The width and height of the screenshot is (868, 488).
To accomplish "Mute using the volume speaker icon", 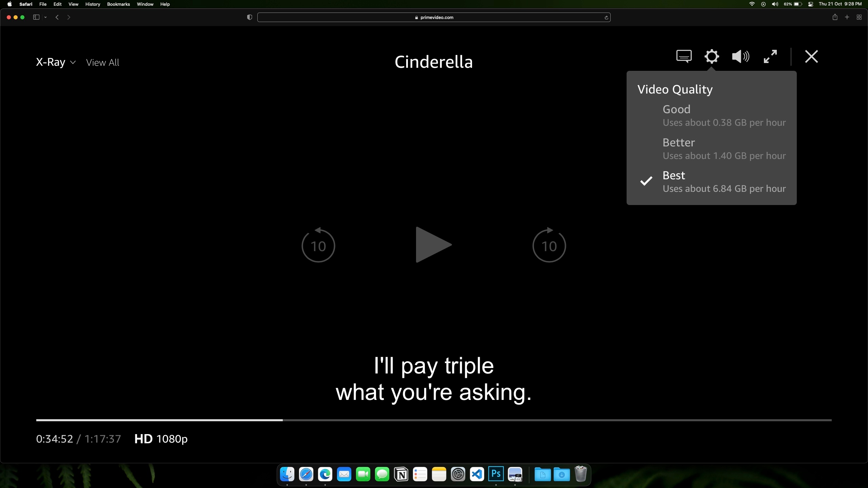I will (740, 56).
